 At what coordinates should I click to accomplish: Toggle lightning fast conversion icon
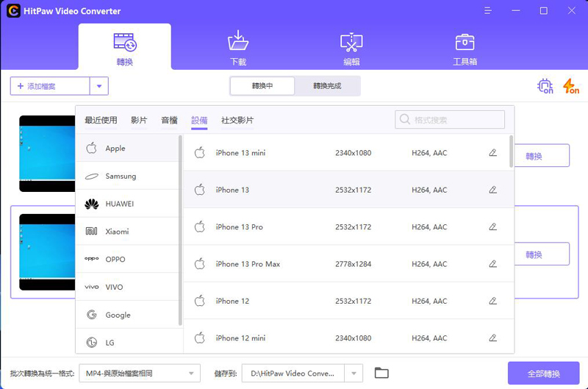click(x=571, y=86)
